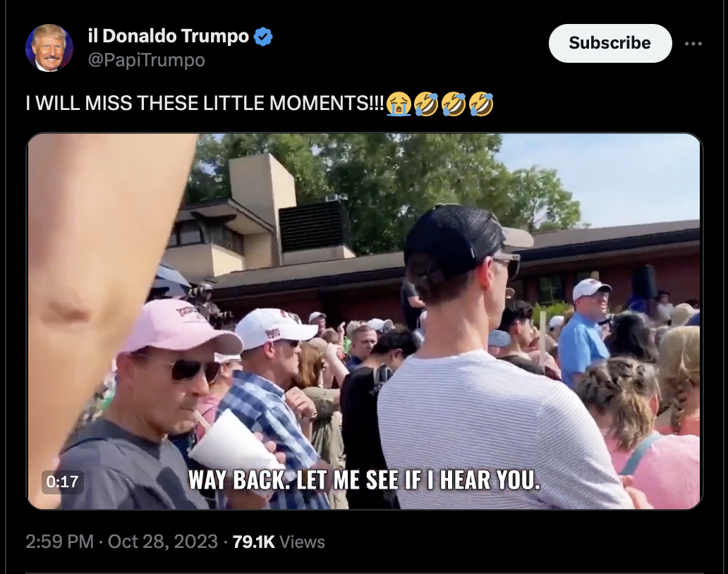The width and height of the screenshot is (728, 574).
Task: Open the @PapiTrumpo handle link
Action: (x=146, y=60)
